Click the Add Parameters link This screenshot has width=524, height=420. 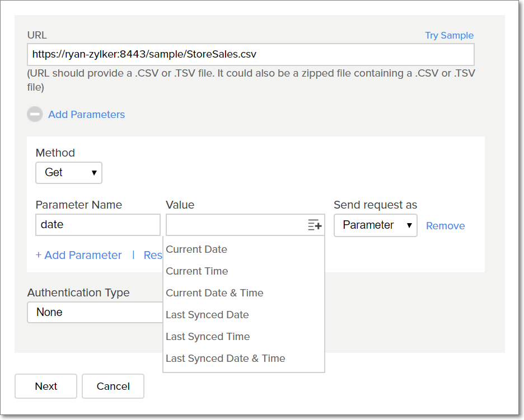click(x=86, y=115)
